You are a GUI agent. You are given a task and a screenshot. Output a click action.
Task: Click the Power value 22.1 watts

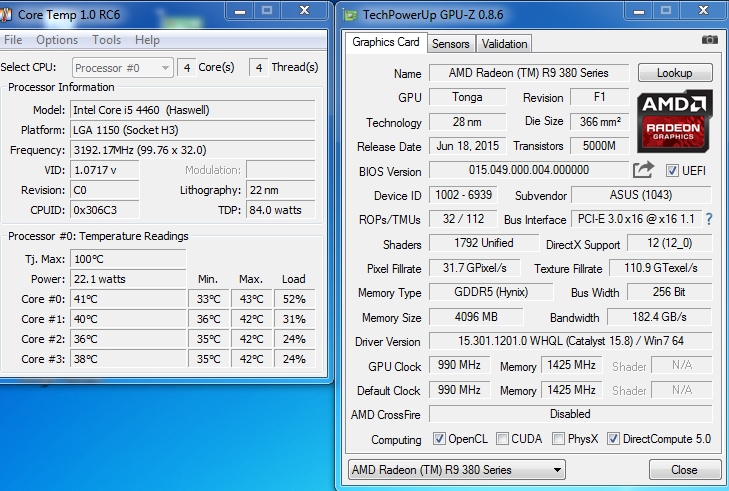[x=128, y=279]
